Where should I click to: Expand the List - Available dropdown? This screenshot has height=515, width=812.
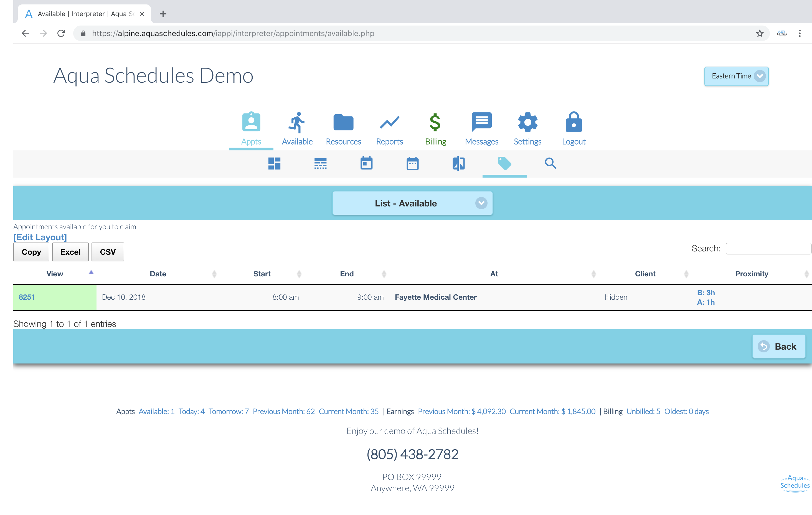click(x=412, y=203)
